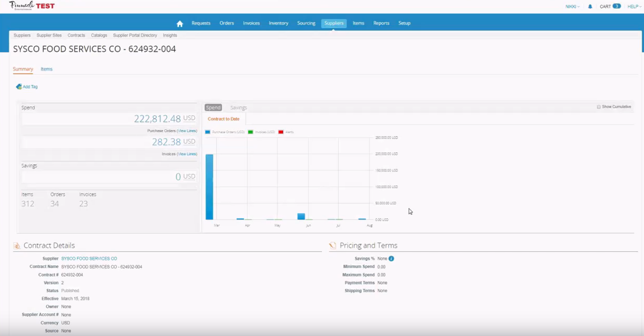
Task: Open the Savings % info tooltip icon
Action: 391,258
